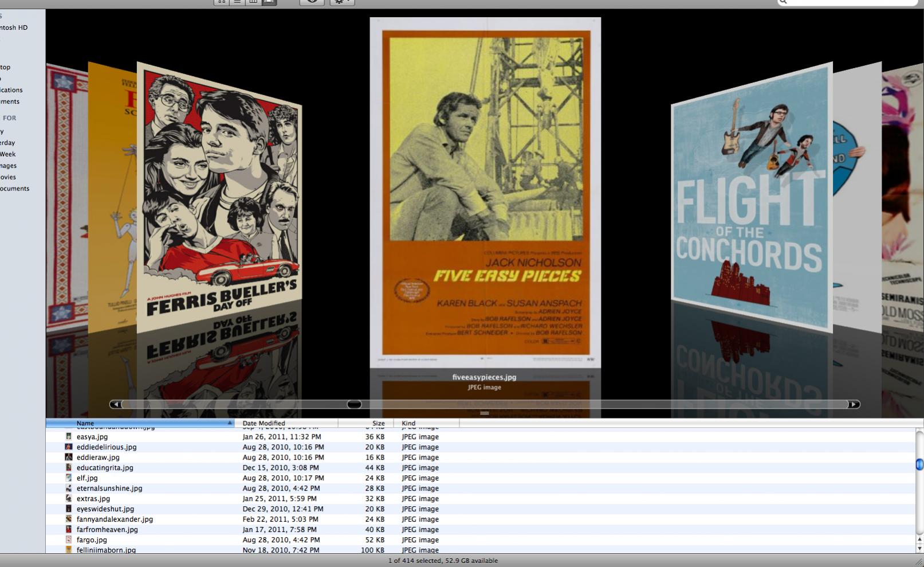Click the file list scroll-down arrow
924x567 pixels.
coord(919,548)
